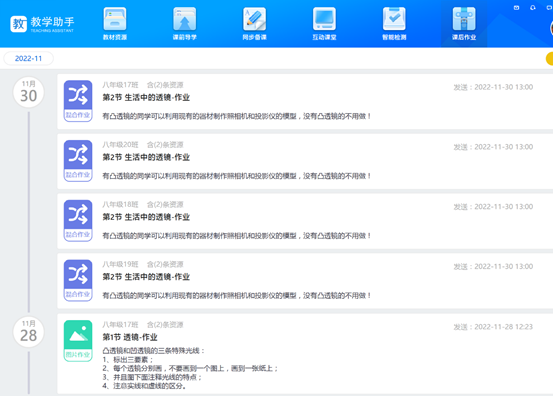Click the 八年级18班 class label
The height and width of the screenshot is (396, 553).
120,205
